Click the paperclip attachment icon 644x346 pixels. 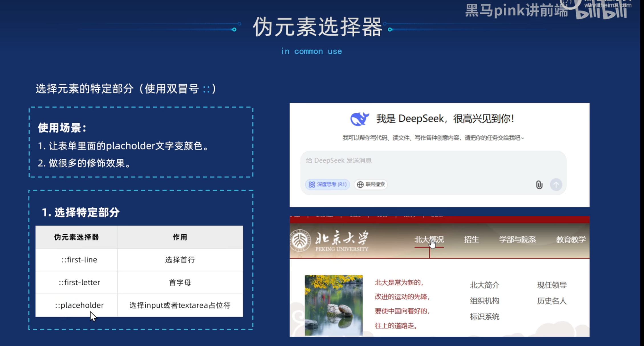[x=539, y=185]
